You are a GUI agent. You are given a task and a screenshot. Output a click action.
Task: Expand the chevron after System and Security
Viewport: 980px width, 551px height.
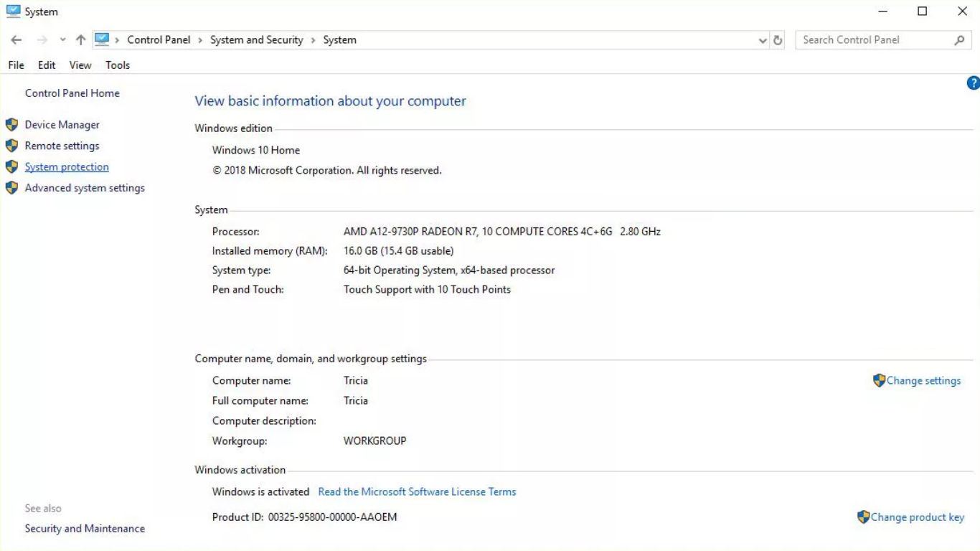click(x=314, y=40)
